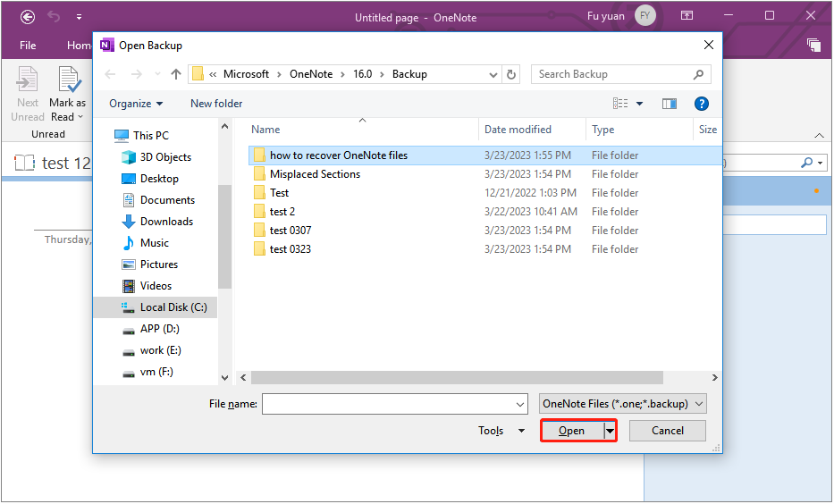Click OneNote in address breadcrumb
The width and height of the screenshot is (834, 504).
point(311,74)
